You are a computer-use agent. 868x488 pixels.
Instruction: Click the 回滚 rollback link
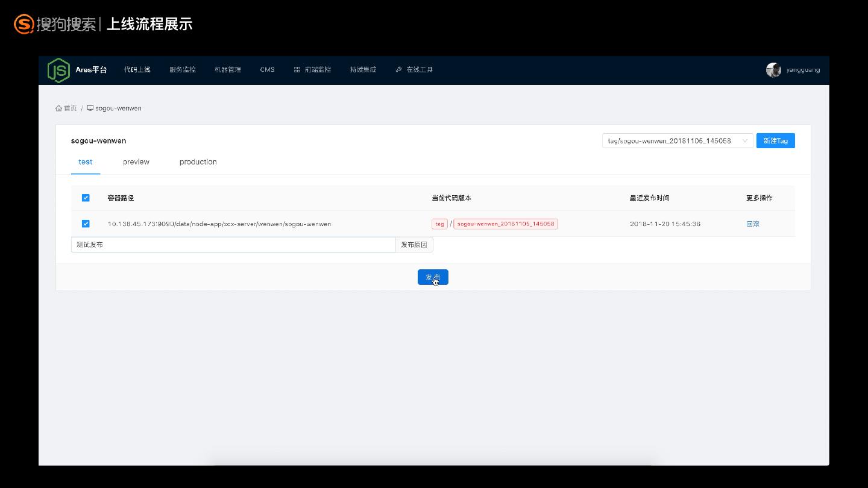pyautogui.click(x=753, y=224)
